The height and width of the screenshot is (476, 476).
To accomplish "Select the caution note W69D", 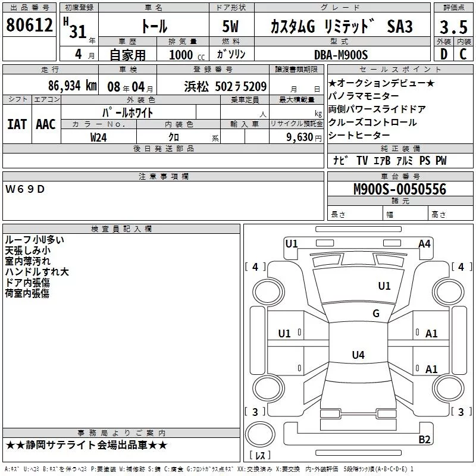I will point(25,189).
